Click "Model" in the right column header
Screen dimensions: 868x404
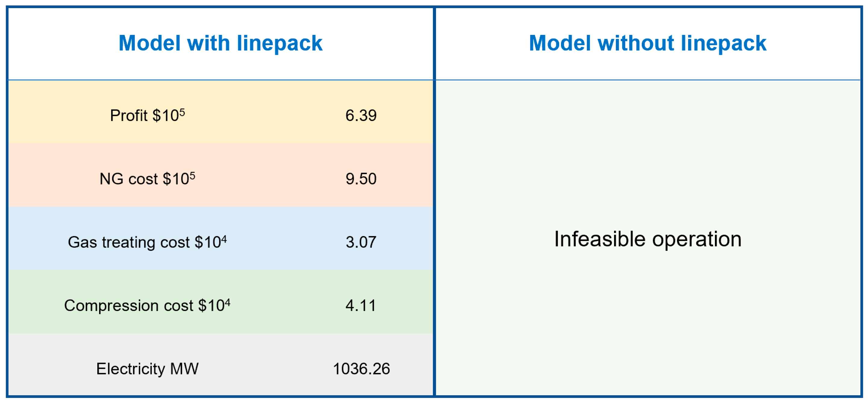560,43
